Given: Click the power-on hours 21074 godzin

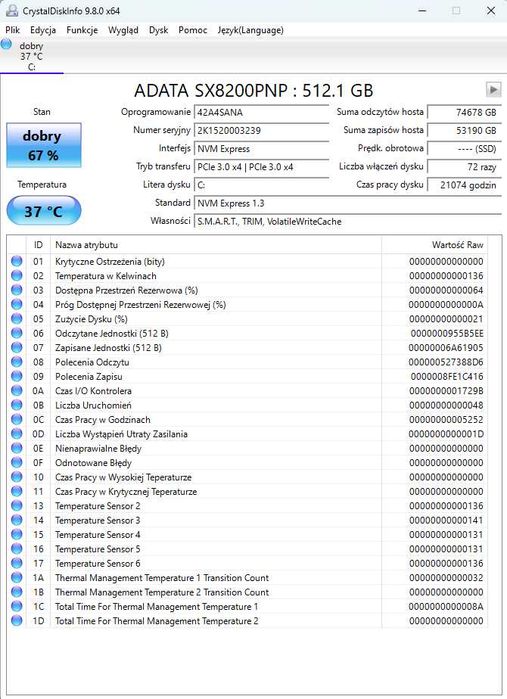Looking at the screenshot, I should [464, 185].
